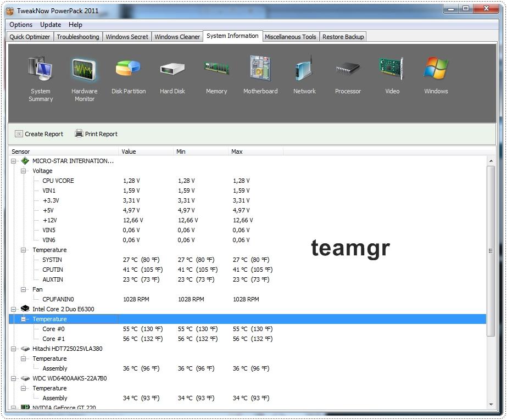Collapse the selected CPU Temperature group
Viewport: 507px width, 420px height.
[x=23, y=319]
